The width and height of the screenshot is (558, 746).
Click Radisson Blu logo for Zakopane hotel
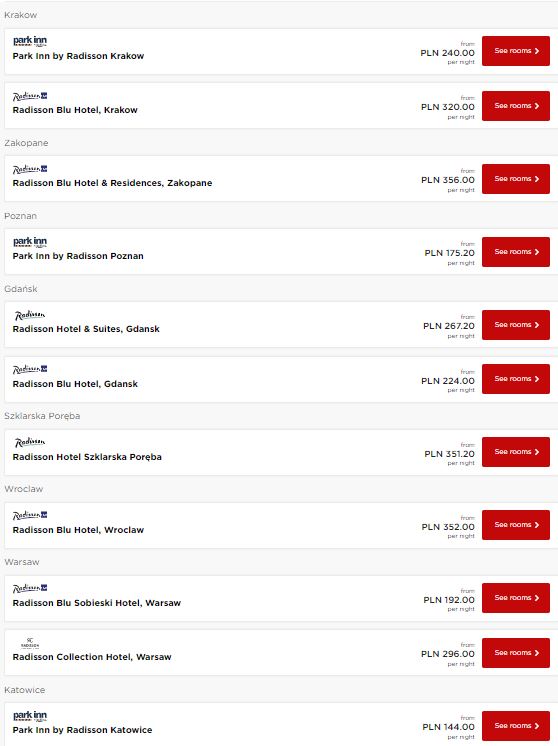[30, 169]
